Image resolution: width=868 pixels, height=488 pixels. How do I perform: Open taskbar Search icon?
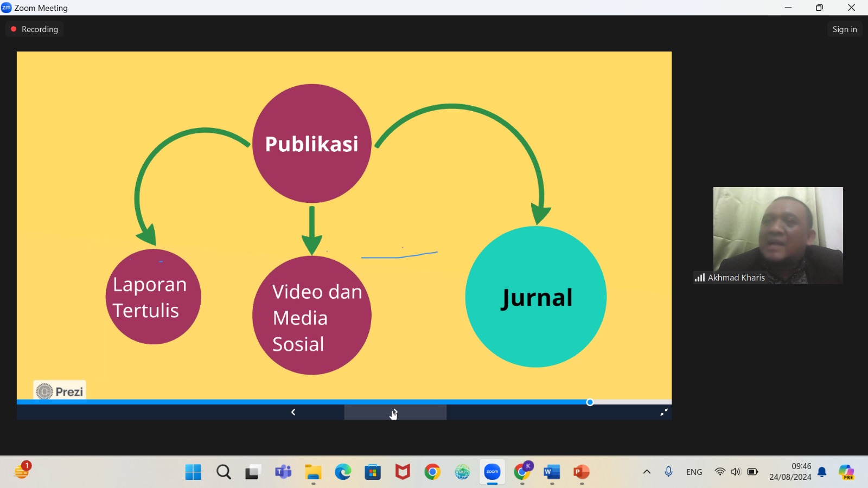click(x=224, y=472)
